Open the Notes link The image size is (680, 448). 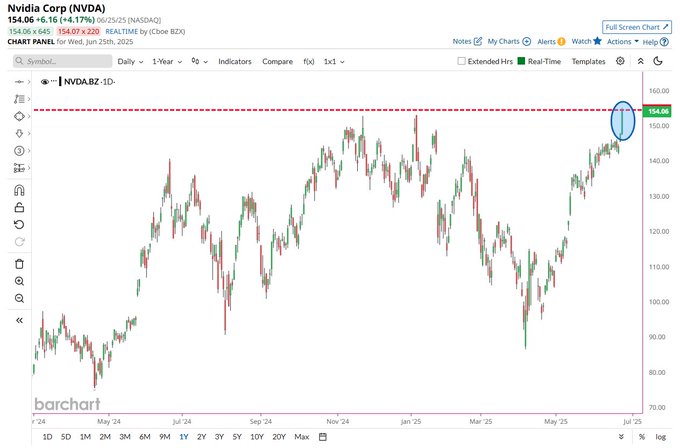(467, 41)
